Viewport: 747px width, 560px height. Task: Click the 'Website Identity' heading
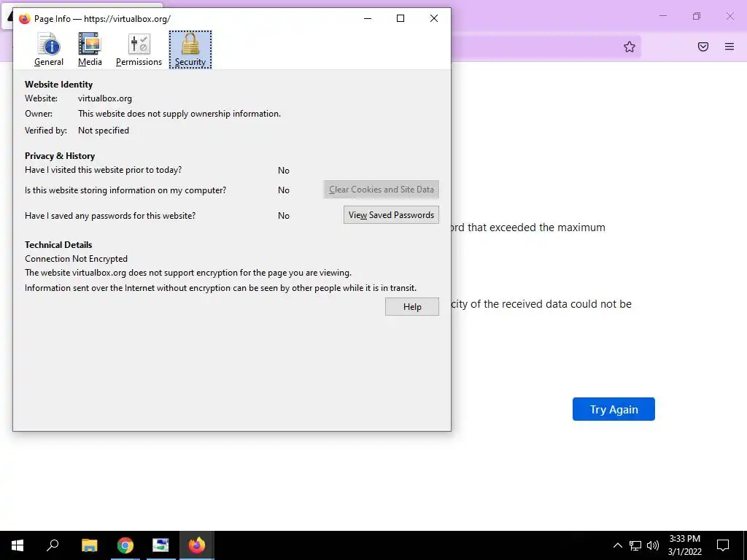(58, 85)
